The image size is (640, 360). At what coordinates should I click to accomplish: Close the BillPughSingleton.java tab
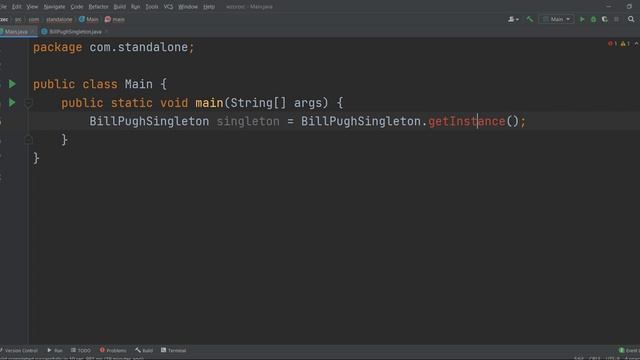pyautogui.click(x=107, y=31)
